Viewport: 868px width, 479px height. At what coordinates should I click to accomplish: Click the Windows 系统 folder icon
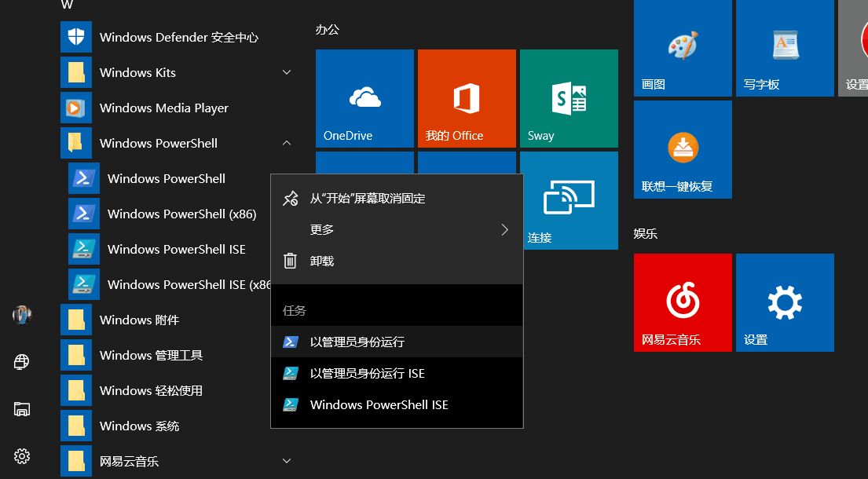(76, 426)
